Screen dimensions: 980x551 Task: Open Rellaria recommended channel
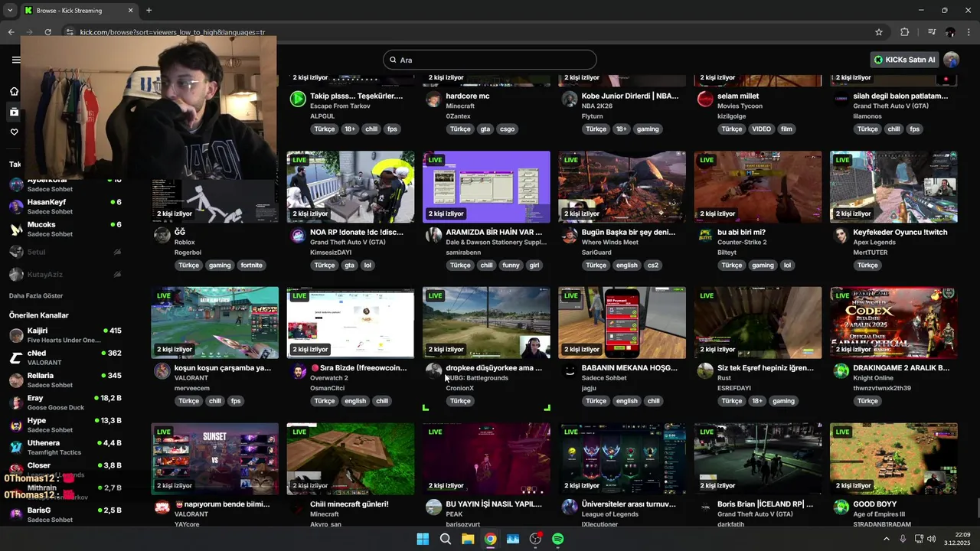tap(65, 380)
